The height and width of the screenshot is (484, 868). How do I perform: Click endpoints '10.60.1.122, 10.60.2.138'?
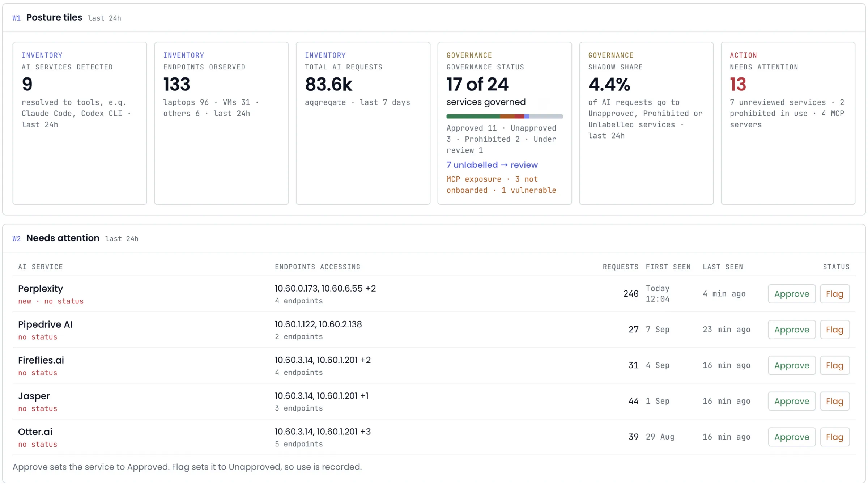click(318, 324)
